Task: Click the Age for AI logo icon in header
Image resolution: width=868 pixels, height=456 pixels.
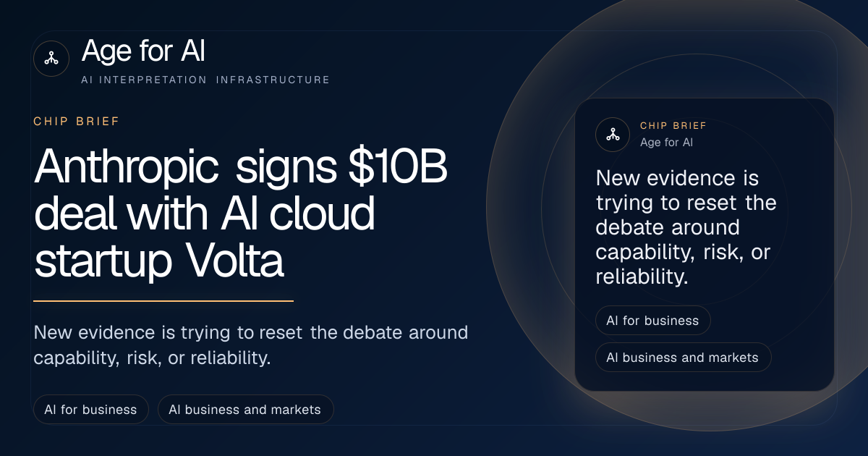Action: pos(51,59)
